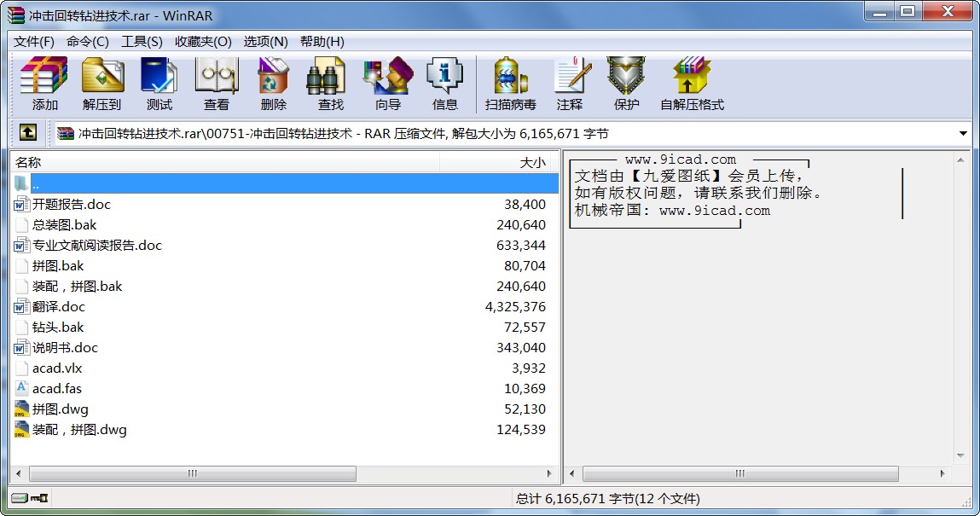980x516 pixels.
Task: Activate the 查找 (Find) binoculars icon
Action: click(x=328, y=83)
